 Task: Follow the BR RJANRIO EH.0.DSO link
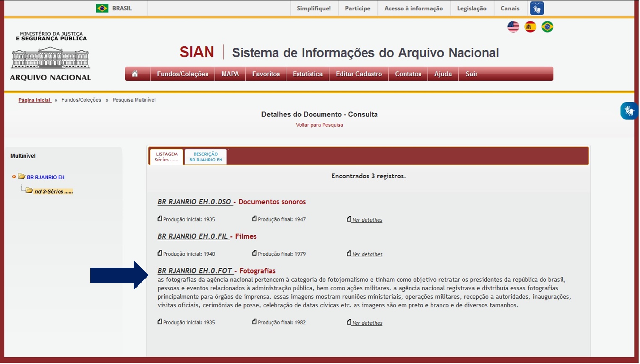coord(195,201)
